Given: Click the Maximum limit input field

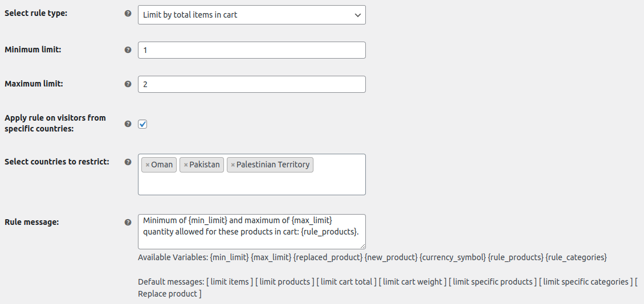Looking at the screenshot, I should pos(251,84).
